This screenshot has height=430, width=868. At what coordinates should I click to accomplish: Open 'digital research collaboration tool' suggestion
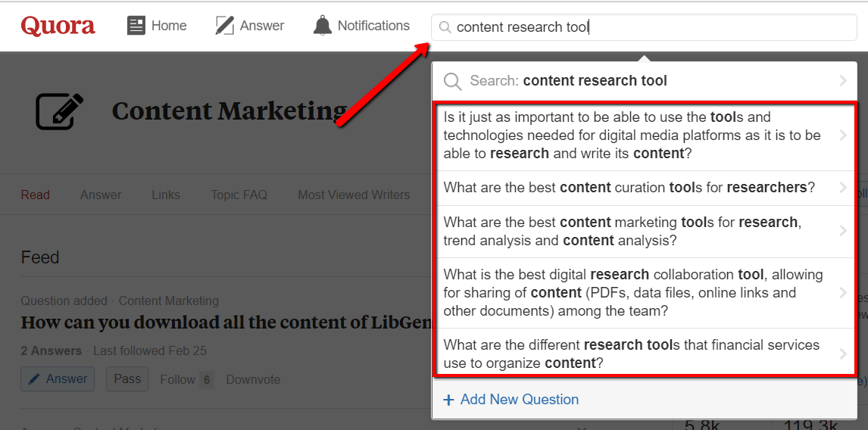645,293
